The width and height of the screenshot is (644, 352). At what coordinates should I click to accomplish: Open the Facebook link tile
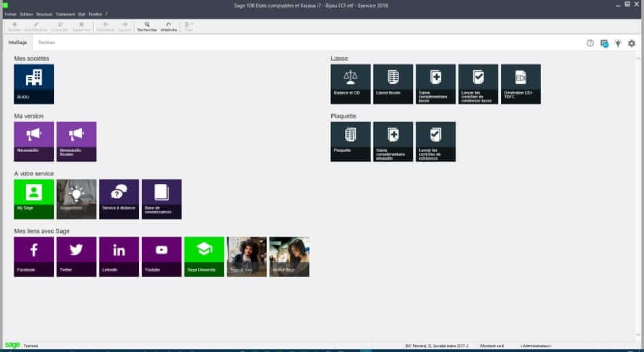point(33,256)
